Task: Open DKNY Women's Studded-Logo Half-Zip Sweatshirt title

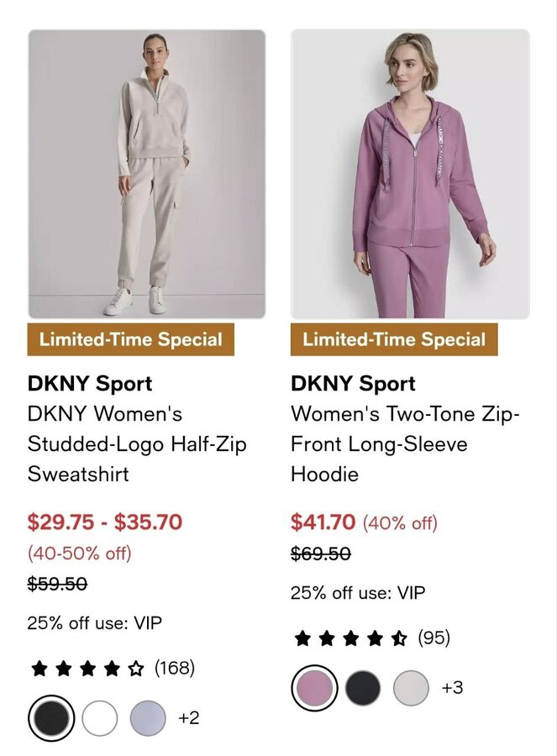Action: 137,444
